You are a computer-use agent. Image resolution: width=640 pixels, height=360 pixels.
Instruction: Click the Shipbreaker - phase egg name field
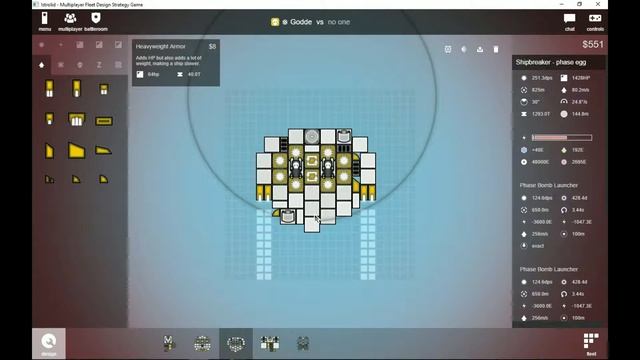click(x=558, y=62)
